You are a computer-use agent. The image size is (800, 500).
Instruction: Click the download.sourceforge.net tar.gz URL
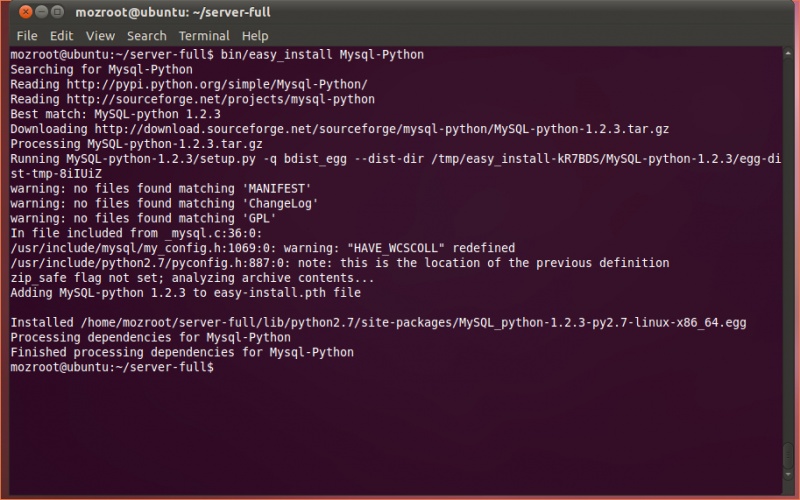(382, 129)
